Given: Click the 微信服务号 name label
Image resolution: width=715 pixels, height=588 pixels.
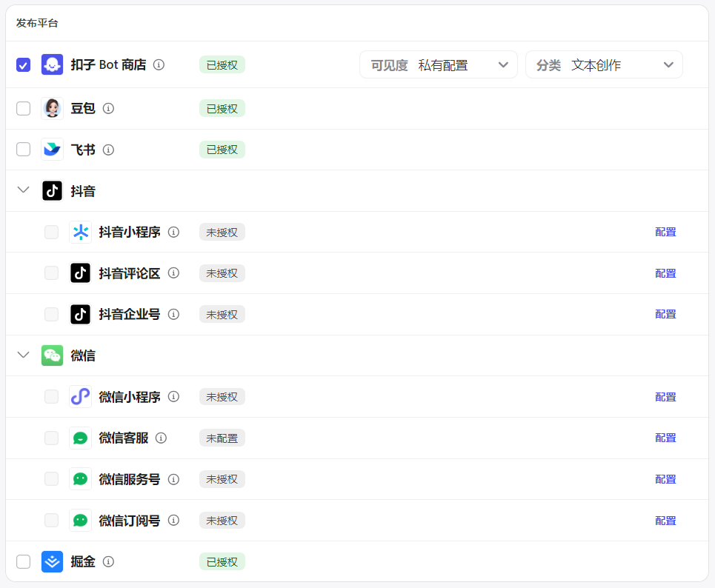Looking at the screenshot, I should point(130,479).
